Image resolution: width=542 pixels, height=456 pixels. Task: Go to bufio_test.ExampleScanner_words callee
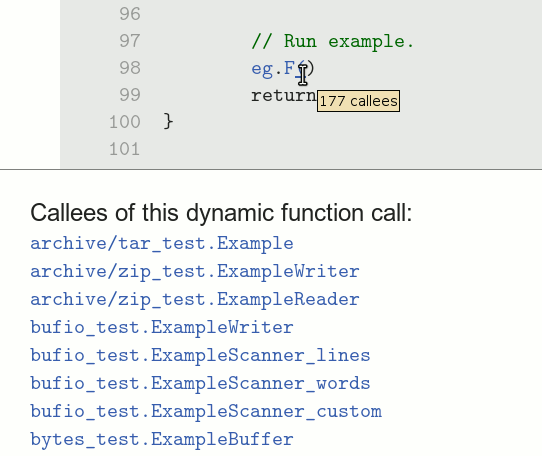click(200, 384)
